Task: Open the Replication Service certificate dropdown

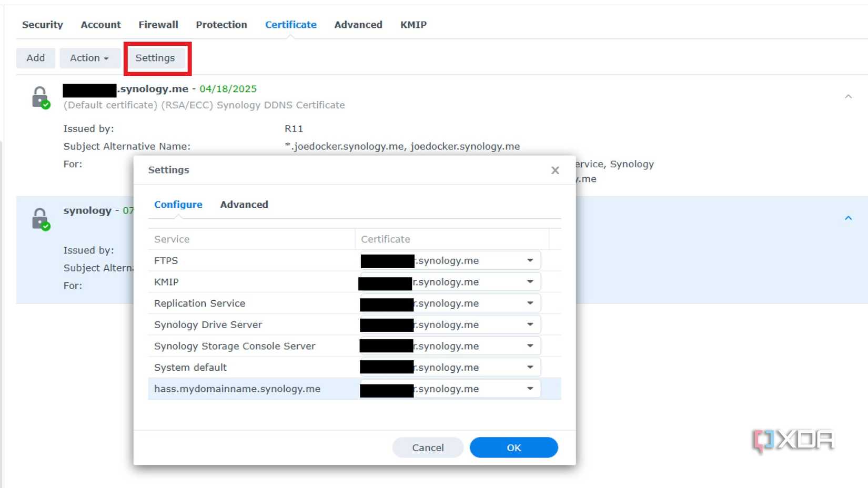Action: coord(530,303)
